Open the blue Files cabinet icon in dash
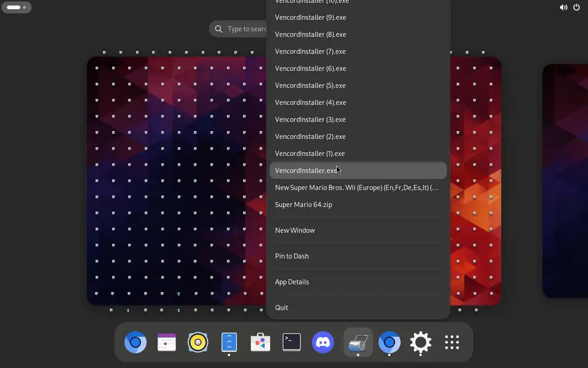The height and width of the screenshot is (368, 588). click(x=229, y=342)
